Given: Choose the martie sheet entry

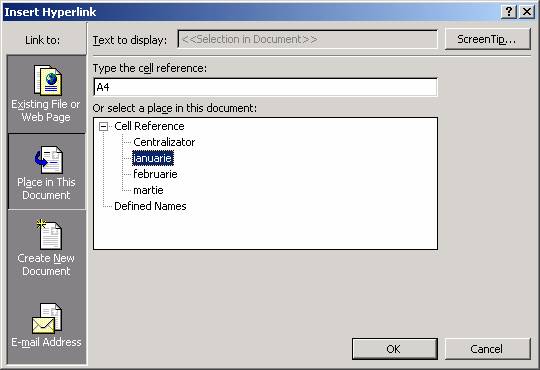Looking at the screenshot, I should (x=148, y=190).
